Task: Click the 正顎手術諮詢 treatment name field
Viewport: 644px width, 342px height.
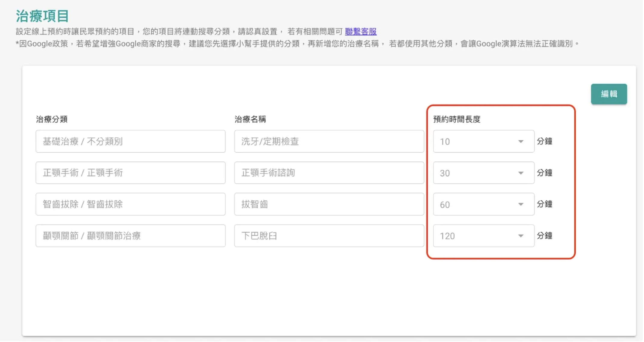Action: (329, 173)
